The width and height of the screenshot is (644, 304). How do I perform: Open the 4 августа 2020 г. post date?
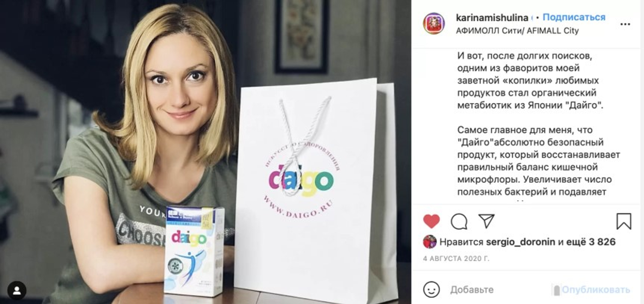point(456,259)
